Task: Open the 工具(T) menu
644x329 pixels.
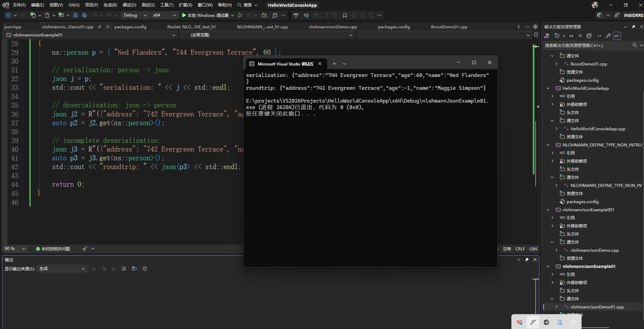Action: [x=167, y=5]
